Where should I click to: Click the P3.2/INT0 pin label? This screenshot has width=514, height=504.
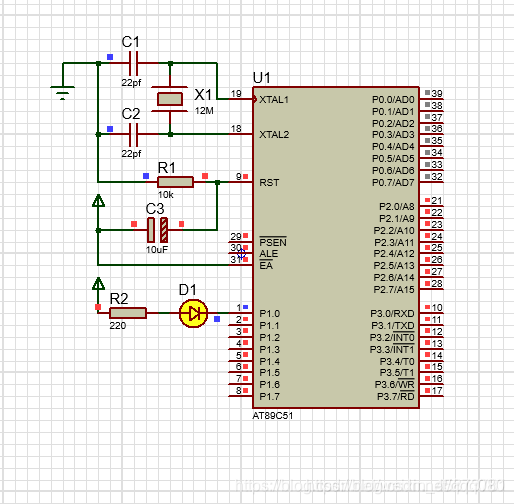pyautogui.click(x=392, y=338)
